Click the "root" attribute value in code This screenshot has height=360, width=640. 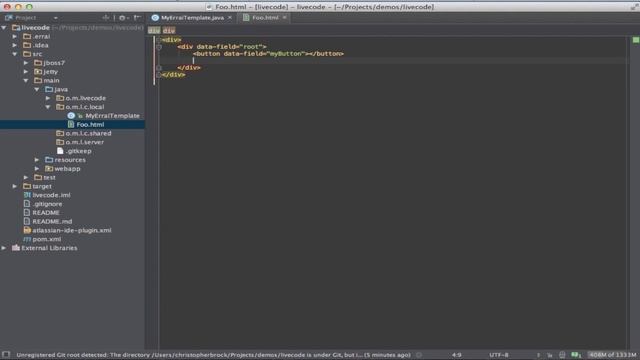(x=251, y=47)
